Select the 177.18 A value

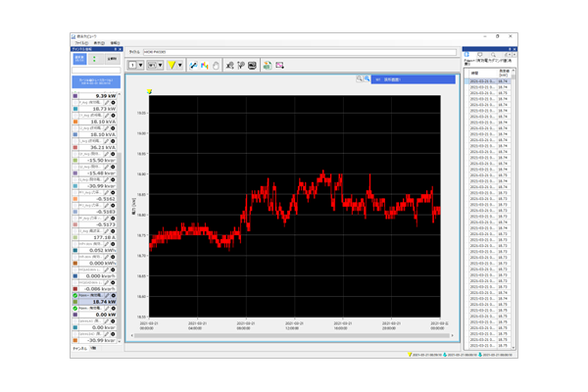pos(105,237)
